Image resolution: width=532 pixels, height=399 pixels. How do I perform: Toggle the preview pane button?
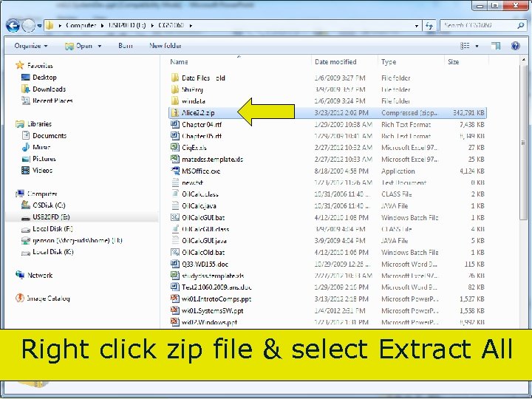pyautogui.click(x=496, y=46)
